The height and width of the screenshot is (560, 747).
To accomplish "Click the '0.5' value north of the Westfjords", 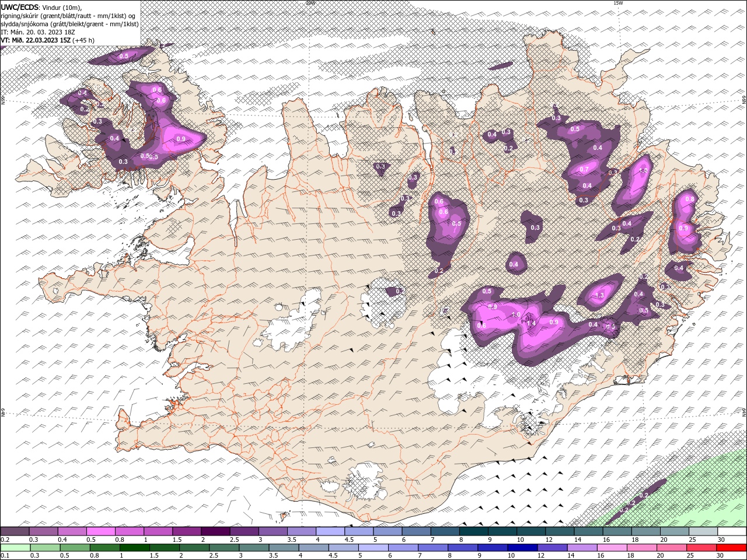I will click(x=124, y=56).
